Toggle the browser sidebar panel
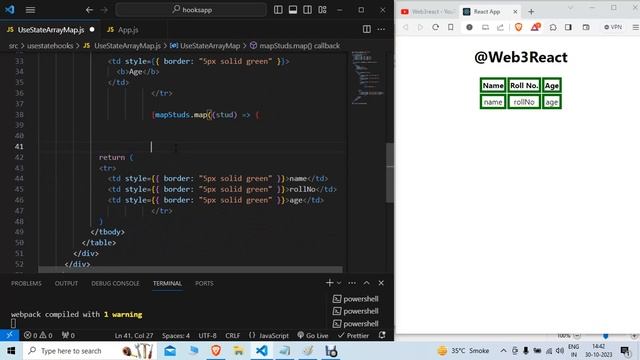640x360 pixels. click(x=568, y=27)
